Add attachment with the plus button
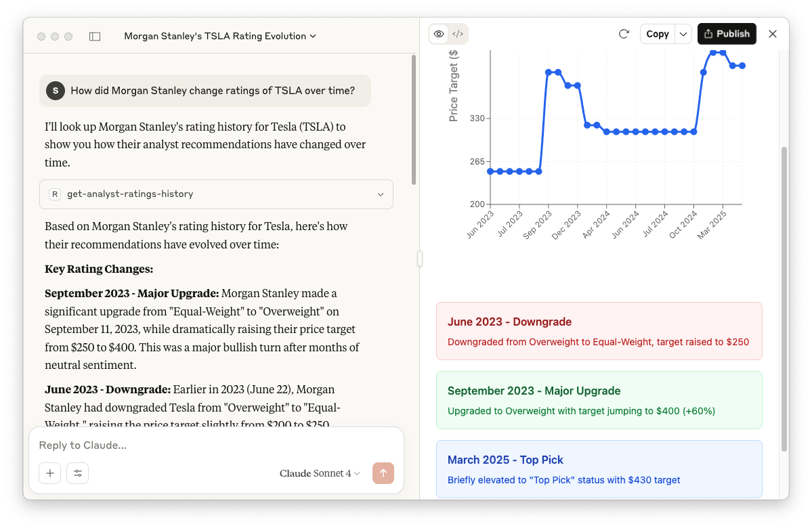Image resolution: width=812 pixels, height=528 pixels. click(x=49, y=473)
